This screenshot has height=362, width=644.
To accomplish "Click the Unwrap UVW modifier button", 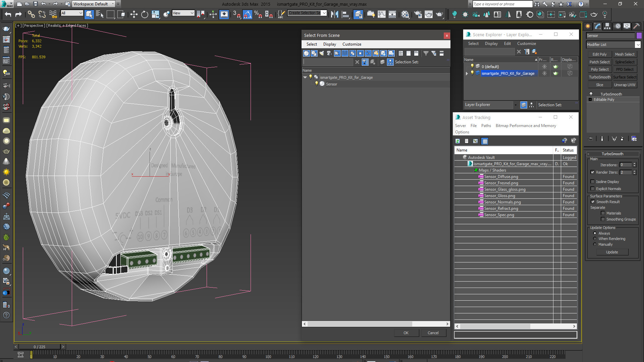I will tap(625, 85).
